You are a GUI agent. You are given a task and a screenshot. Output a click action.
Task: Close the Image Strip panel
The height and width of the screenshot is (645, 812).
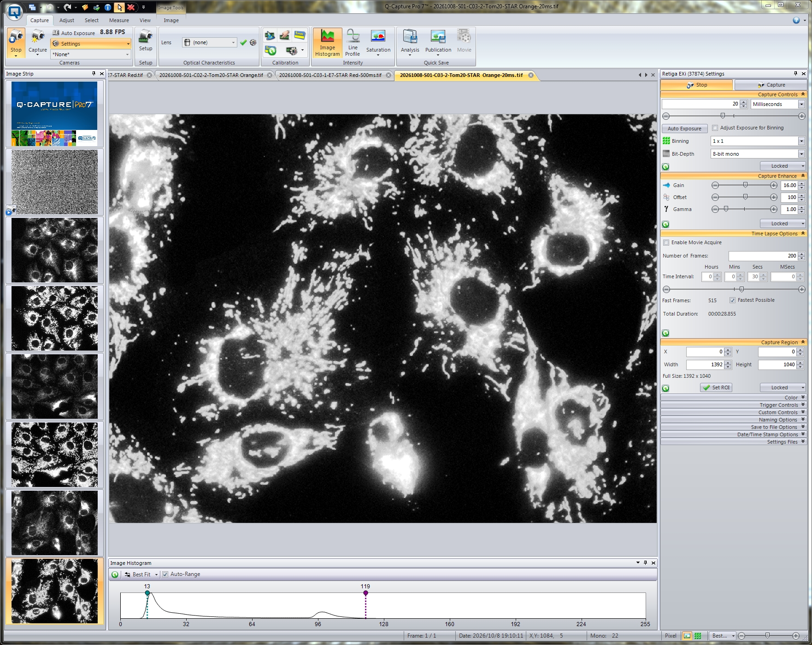102,74
